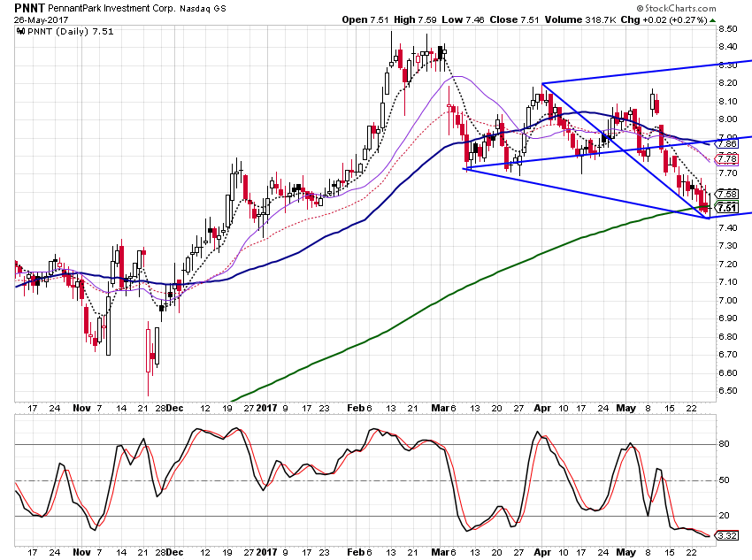
Task: Click the 26-May-2017 date
Action: (x=42, y=20)
